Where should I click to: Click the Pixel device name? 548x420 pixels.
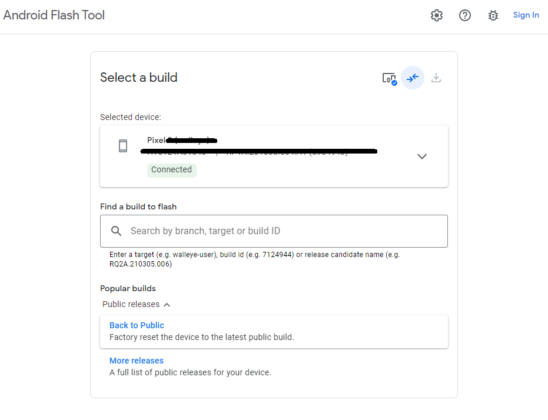tap(182, 140)
